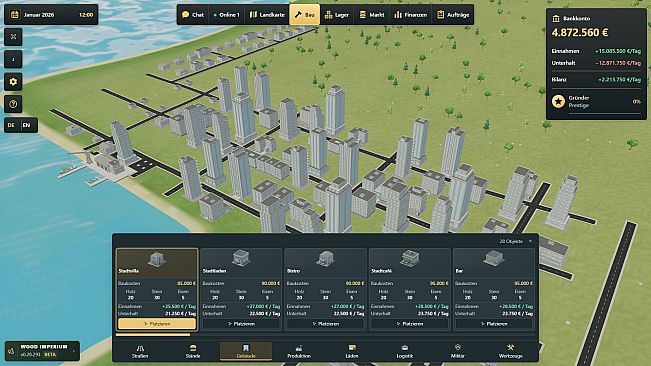Open the Finanzen overview
Image resolution: width=651 pixels, height=366 pixels.
[x=411, y=15]
